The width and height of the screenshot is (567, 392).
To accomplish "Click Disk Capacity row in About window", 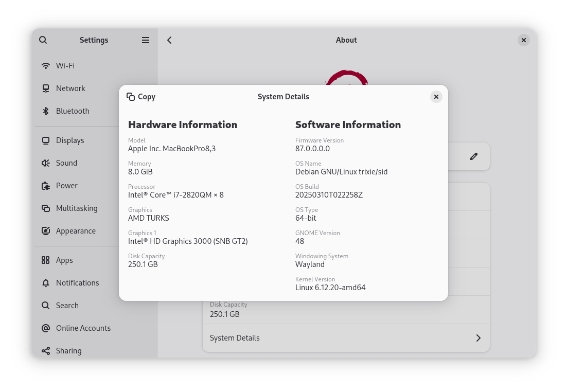I will coord(346,310).
